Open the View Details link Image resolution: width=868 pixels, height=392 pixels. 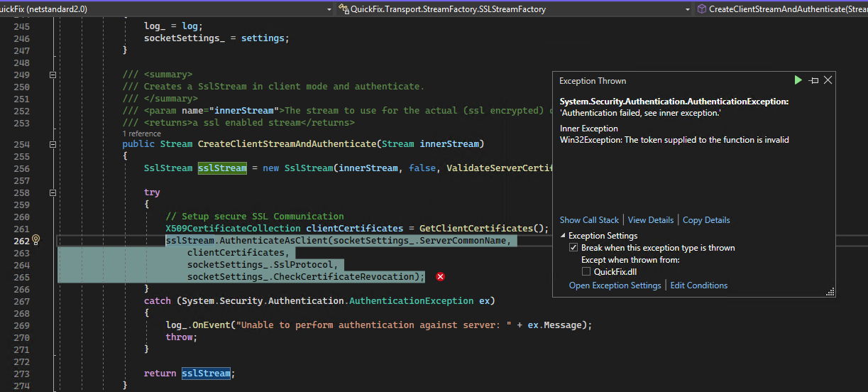pyautogui.click(x=651, y=220)
